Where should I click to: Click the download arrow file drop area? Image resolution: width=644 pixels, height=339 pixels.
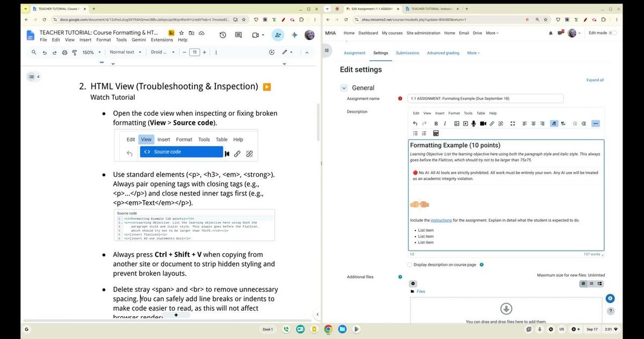click(506, 308)
